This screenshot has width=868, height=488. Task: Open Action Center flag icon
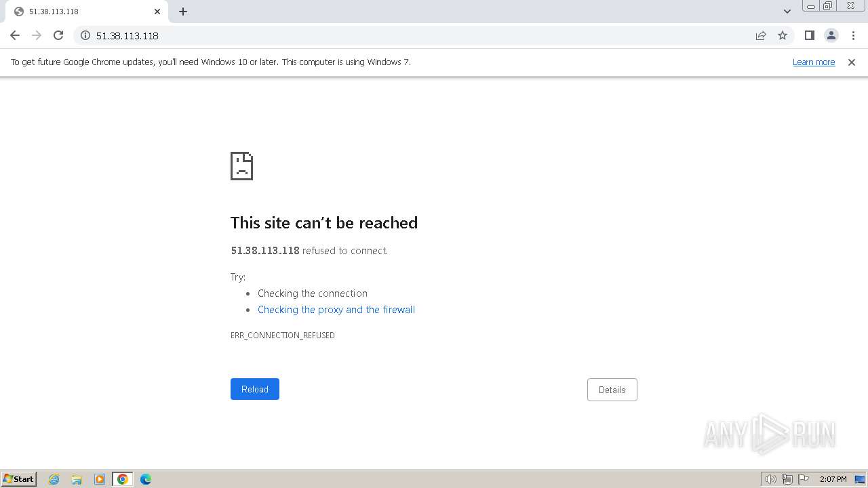coord(804,479)
